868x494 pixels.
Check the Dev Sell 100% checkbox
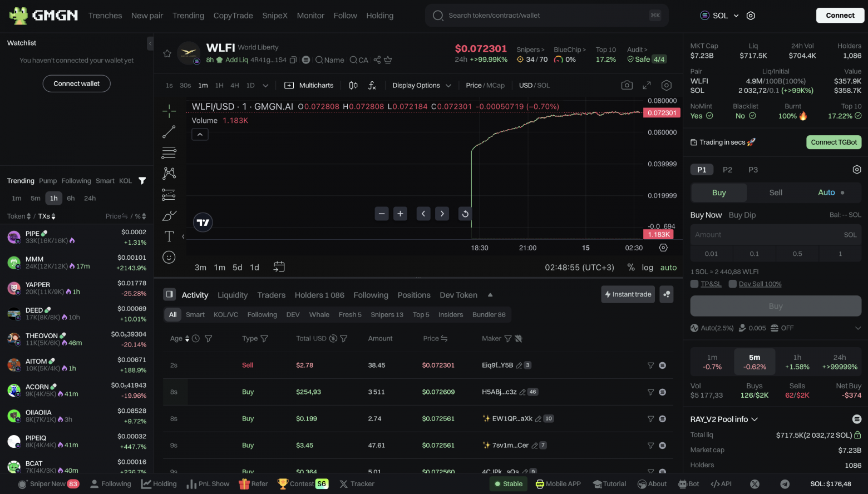732,284
